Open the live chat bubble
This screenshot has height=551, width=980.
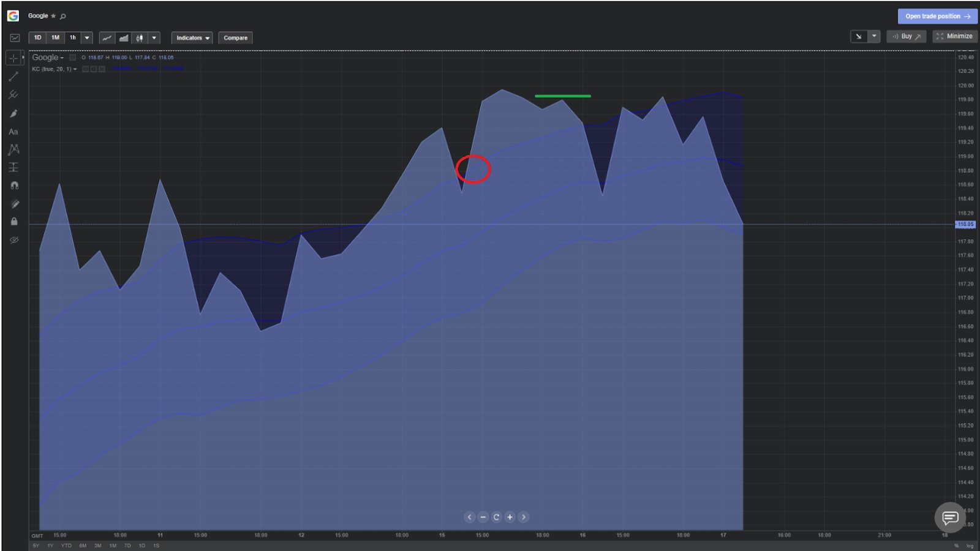pyautogui.click(x=950, y=518)
